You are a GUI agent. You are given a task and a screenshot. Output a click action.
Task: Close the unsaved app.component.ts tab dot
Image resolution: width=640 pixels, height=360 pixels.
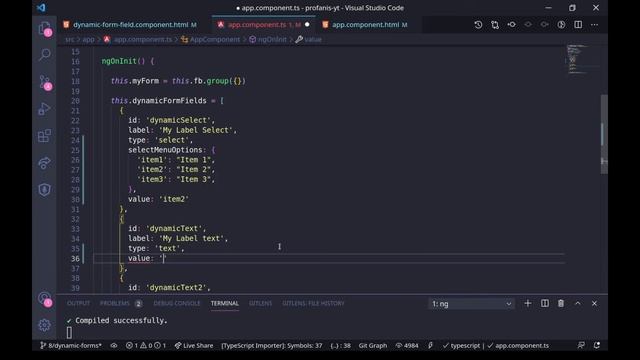click(x=307, y=25)
